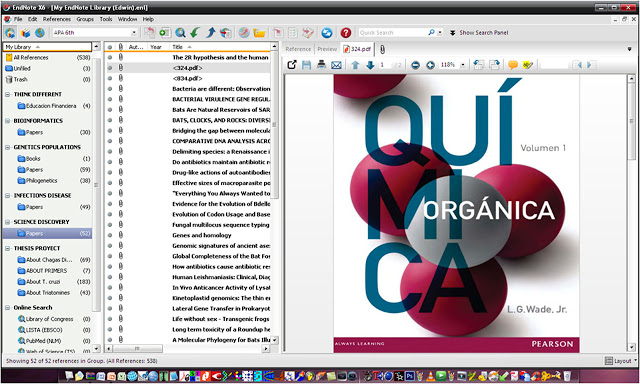This screenshot has height=384, width=640.
Task: Collapse the BIOINFORMATICS group set
Action: pyautogui.click(x=7, y=121)
